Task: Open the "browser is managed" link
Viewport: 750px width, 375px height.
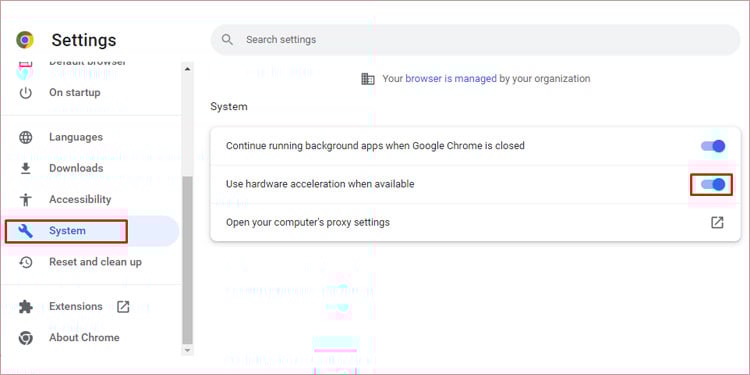Action: coord(451,78)
